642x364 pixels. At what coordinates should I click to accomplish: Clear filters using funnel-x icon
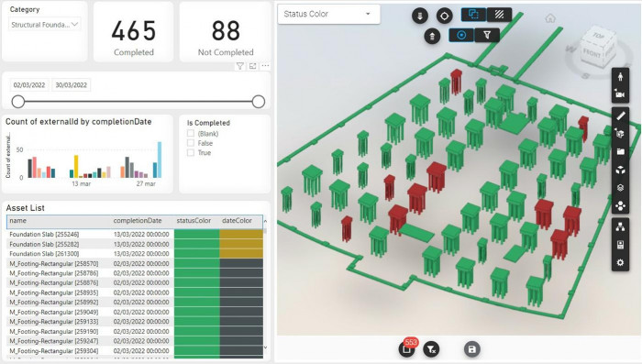431,349
